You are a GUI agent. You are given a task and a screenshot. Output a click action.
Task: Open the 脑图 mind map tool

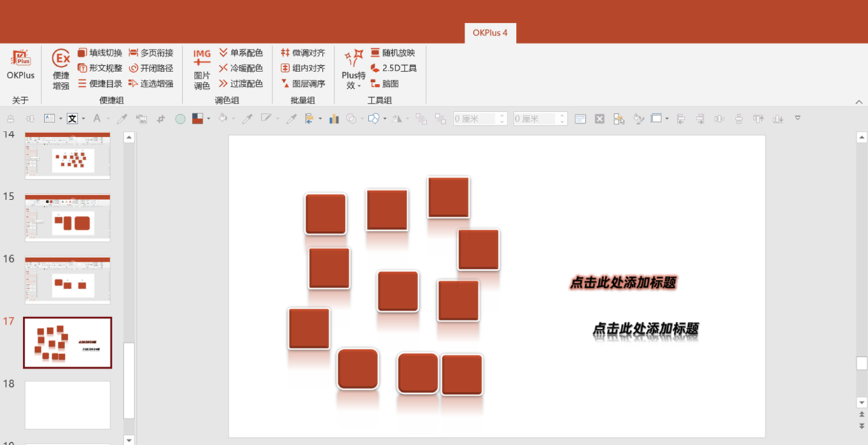tap(385, 83)
